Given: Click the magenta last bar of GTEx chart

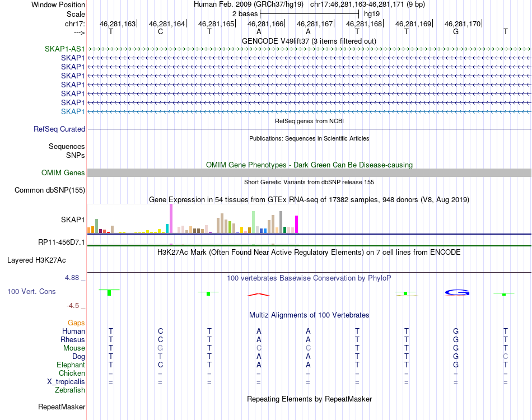Looking at the screenshot, I should tap(297, 224).
